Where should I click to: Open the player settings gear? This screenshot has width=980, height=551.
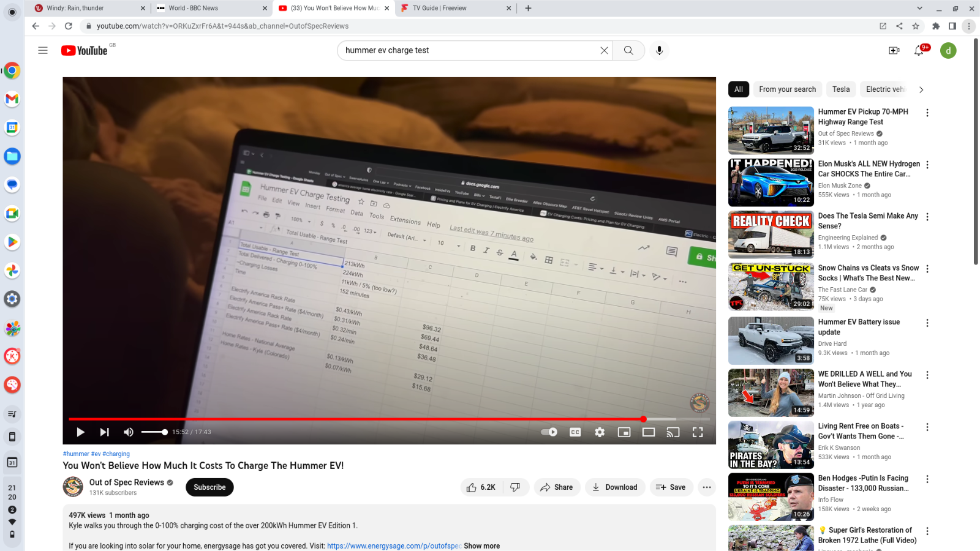pos(600,432)
